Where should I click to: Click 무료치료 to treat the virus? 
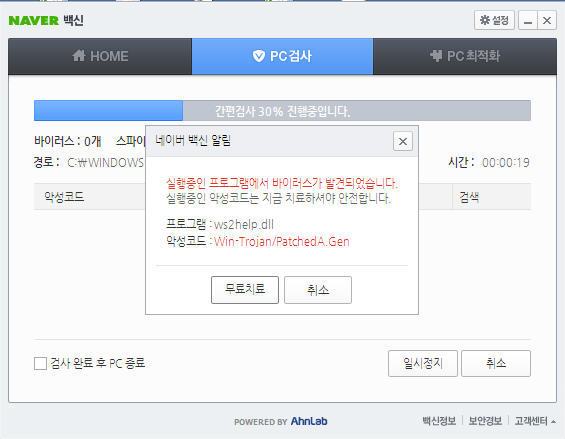[245, 290]
